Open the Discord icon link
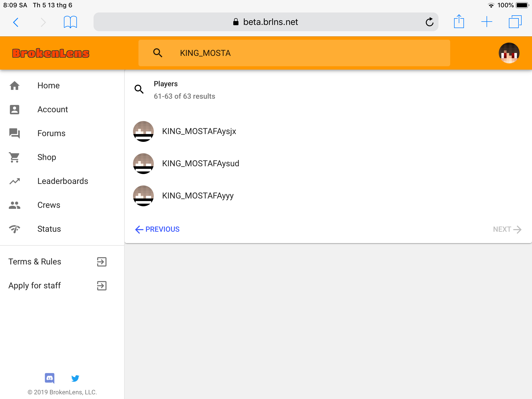The height and width of the screenshot is (399, 532). click(50, 378)
